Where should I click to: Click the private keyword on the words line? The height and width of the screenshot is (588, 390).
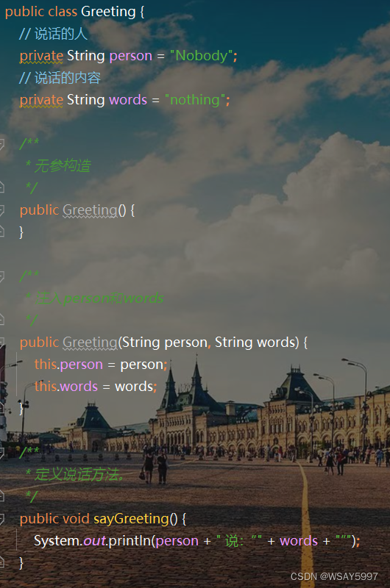tap(41, 100)
